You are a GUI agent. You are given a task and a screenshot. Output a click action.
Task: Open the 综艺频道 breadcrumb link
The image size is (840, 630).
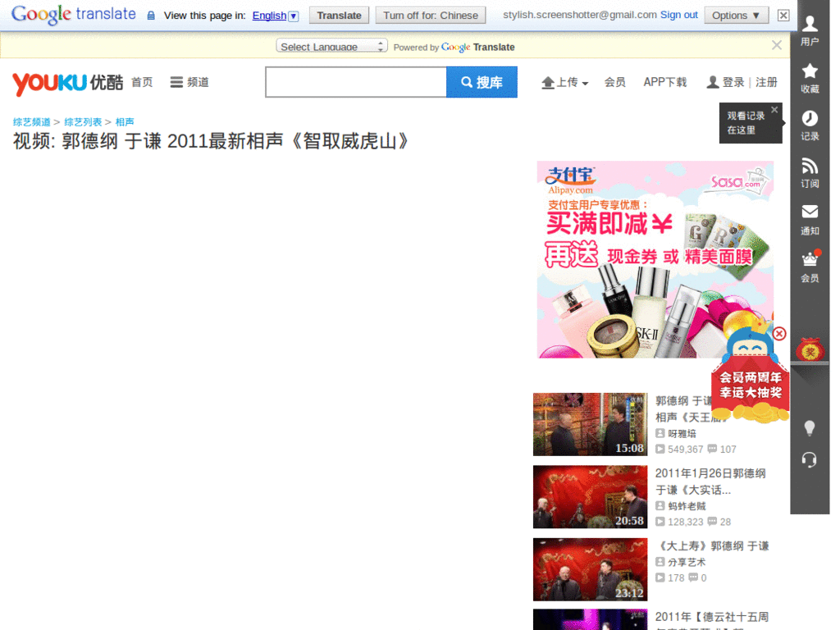coord(32,122)
